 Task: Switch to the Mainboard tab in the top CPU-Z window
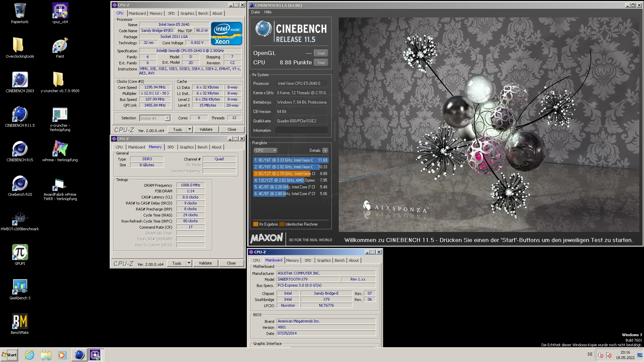[137, 13]
